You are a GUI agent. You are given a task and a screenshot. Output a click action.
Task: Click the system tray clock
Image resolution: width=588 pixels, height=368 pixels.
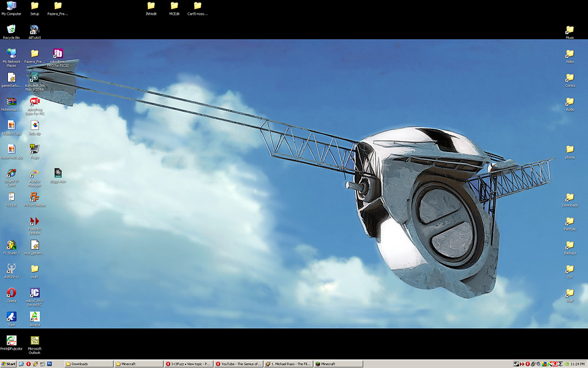[577, 364]
